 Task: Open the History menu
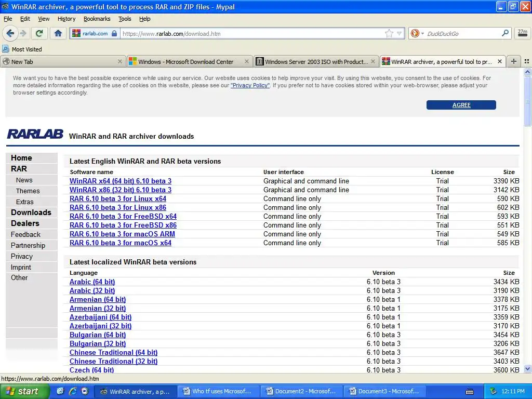pyautogui.click(x=66, y=19)
